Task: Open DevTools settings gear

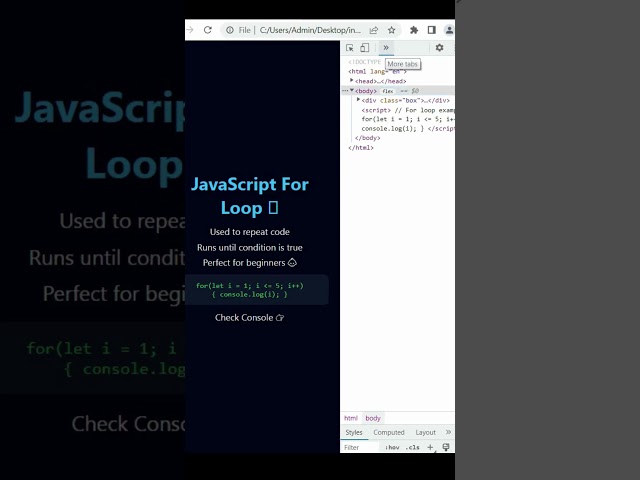Action: 439,47
